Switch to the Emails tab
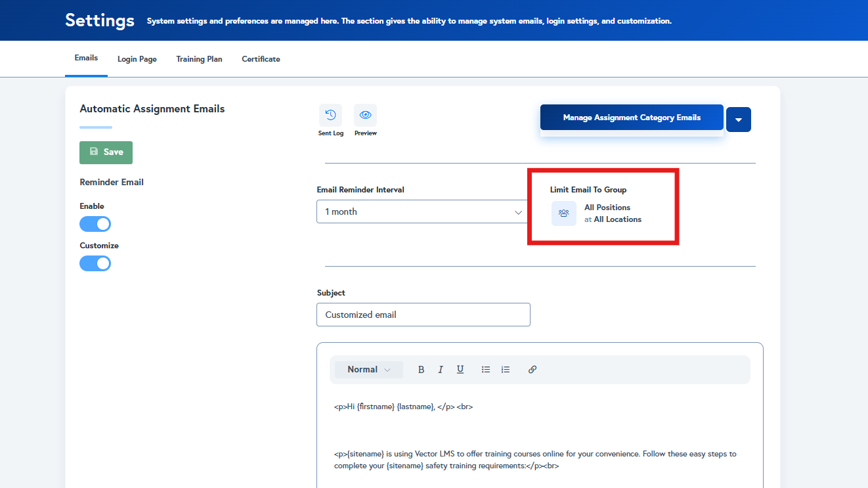 click(x=86, y=58)
